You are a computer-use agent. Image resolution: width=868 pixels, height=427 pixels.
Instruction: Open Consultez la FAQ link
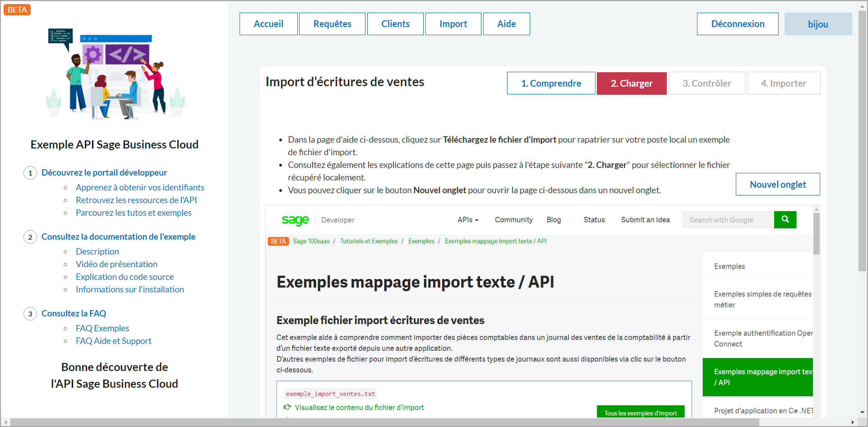[74, 313]
